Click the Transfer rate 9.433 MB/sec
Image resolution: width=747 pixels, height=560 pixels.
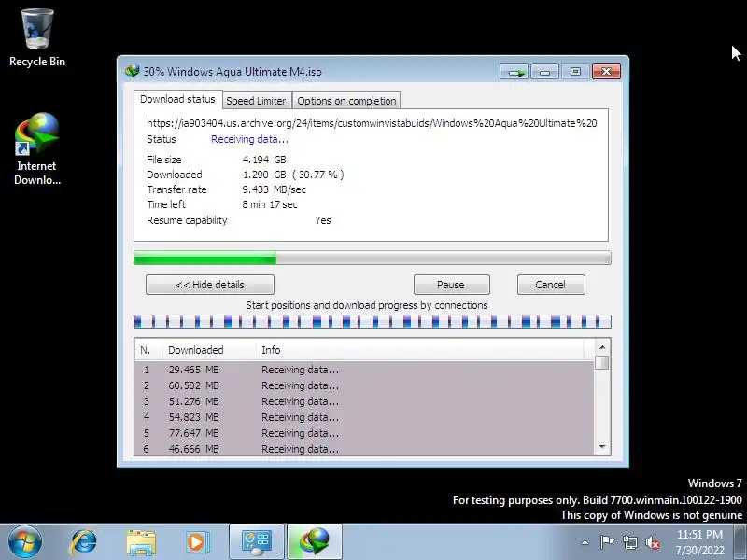point(274,189)
